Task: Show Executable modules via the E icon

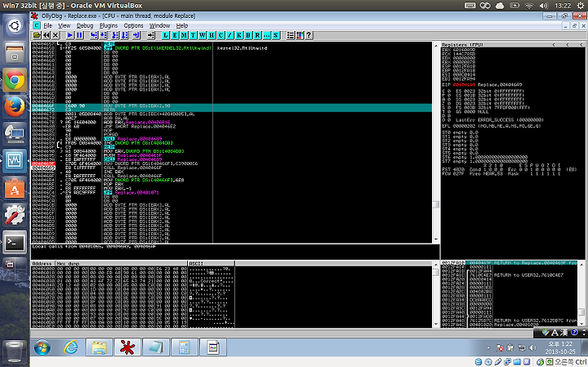Action: pyautogui.click(x=175, y=35)
